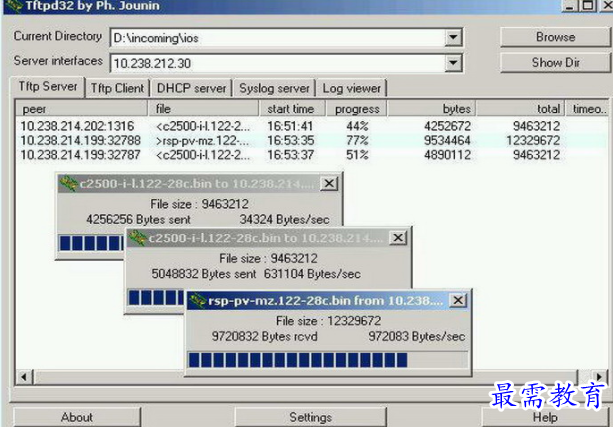Image resolution: width=613 pixels, height=427 pixels.
Task: Click the 972083 Bytes/sec rate text
Action: coord(416,336)
